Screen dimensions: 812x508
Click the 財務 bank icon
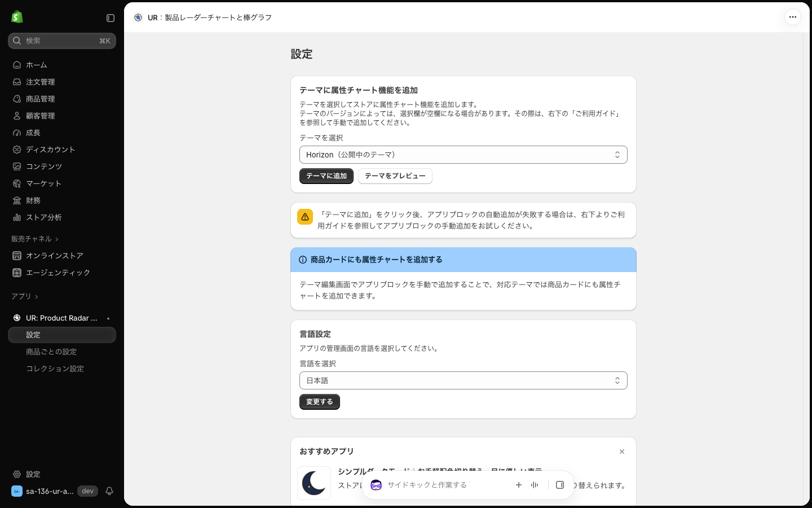pyautogui.click(x=17, y=200)
